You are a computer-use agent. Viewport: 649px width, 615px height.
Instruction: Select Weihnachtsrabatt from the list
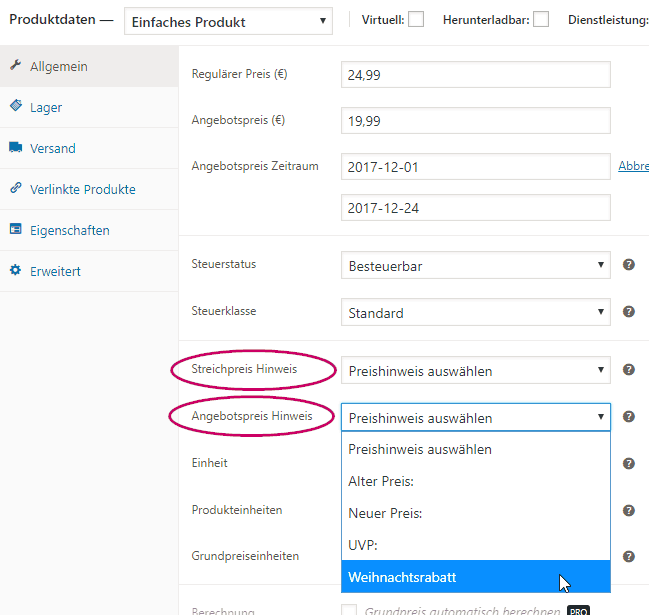tap(476, 577)
